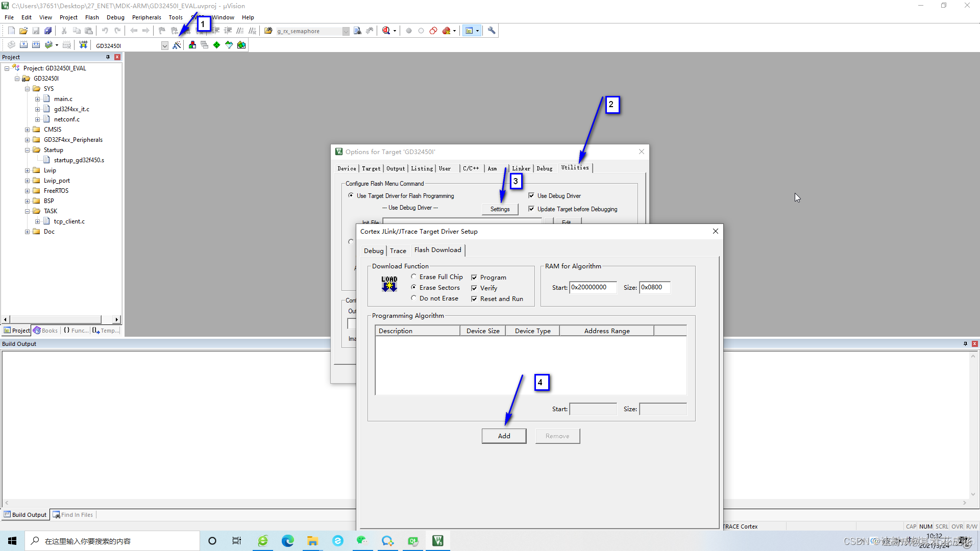Click the green Manage Run-Time Environment diamond icon

[217, 45]
